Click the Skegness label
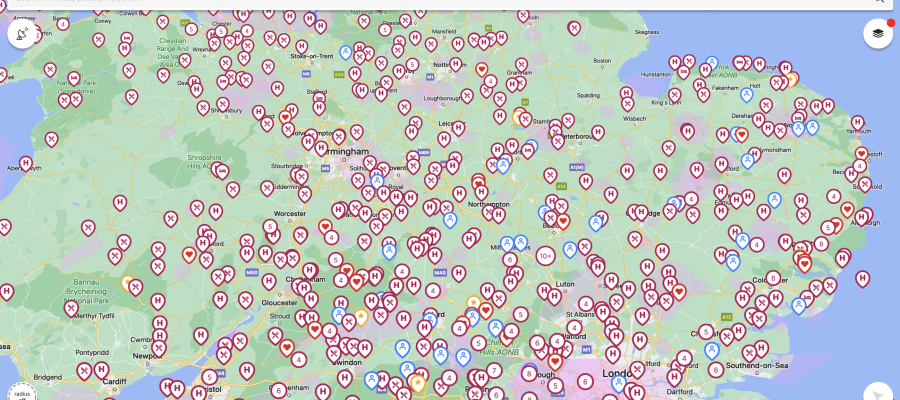 click(x=647, y=32)
